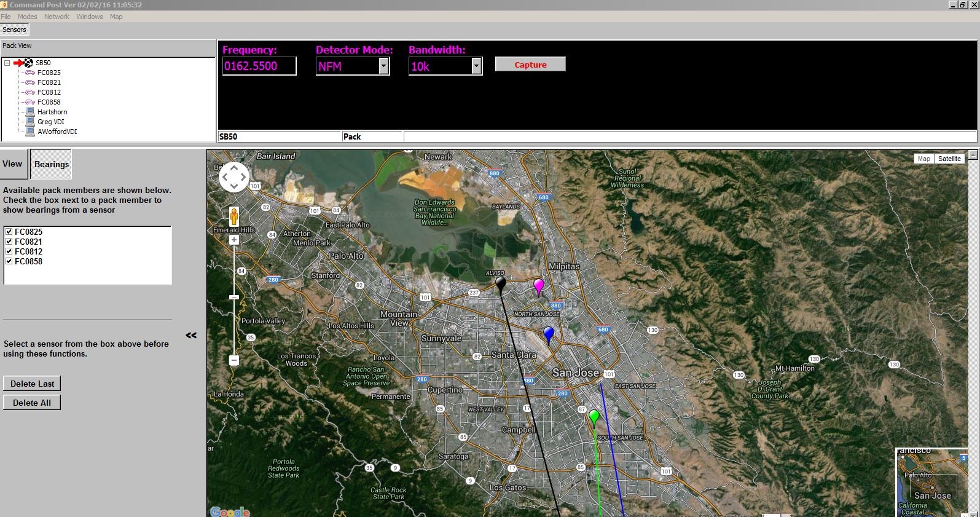This screenshot has width=980, height=517.
Task: Click the Frequency input field
Action: tap(259, 66)
